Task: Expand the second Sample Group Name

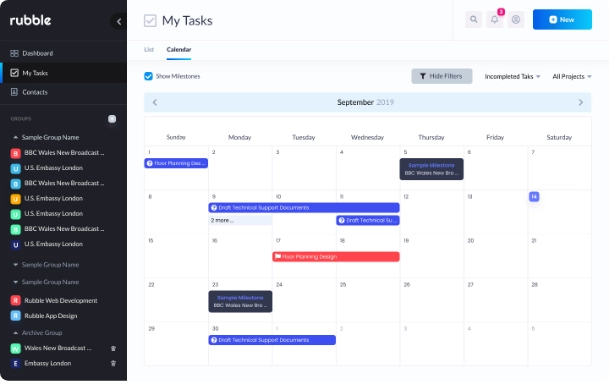Action: tap(16, 265)
